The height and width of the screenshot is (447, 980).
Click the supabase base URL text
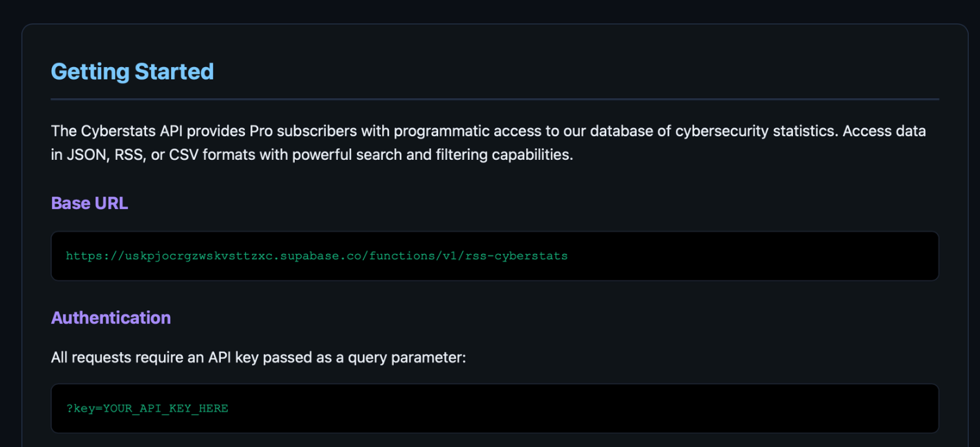pos(316,256)
